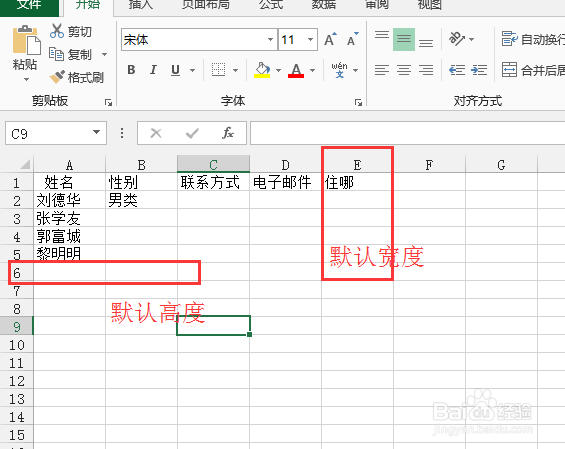Click Merge and Center (合并后居中) button
Image resolution: width=565 pixels, height=449 pixels.
click(533, 70)
